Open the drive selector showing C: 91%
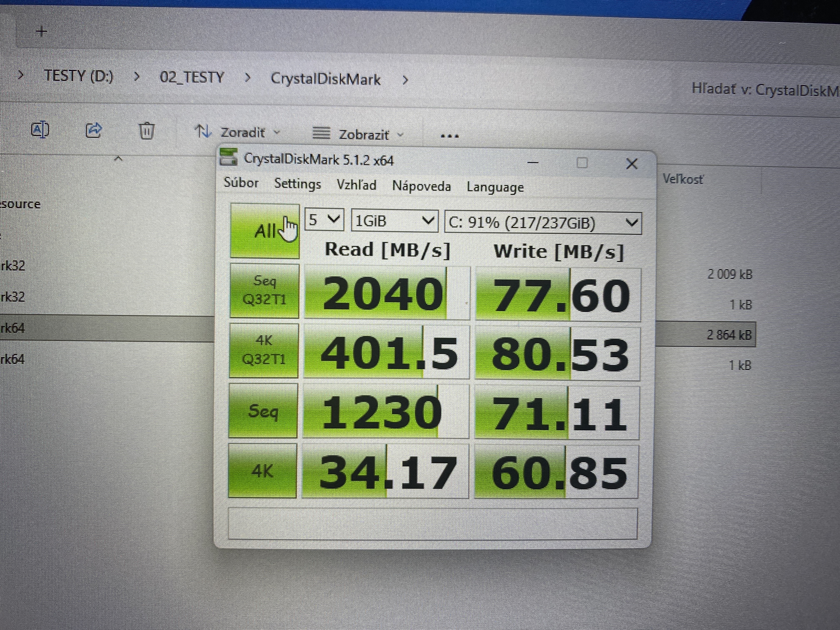Screen dimensions: 840x630 pyautogui.click(x=543, y=223)
